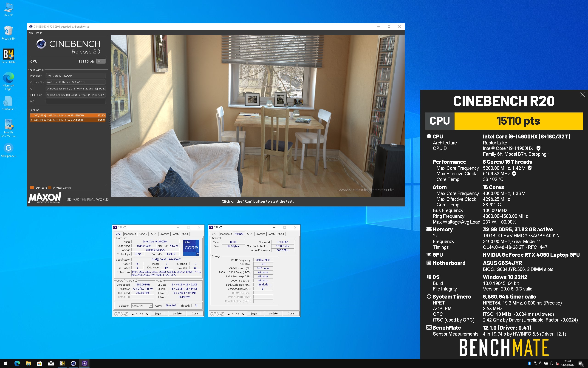Switch to BenchMate in the taskbar
The height and width of the screenshot is (368, 588).
[62, 363]
